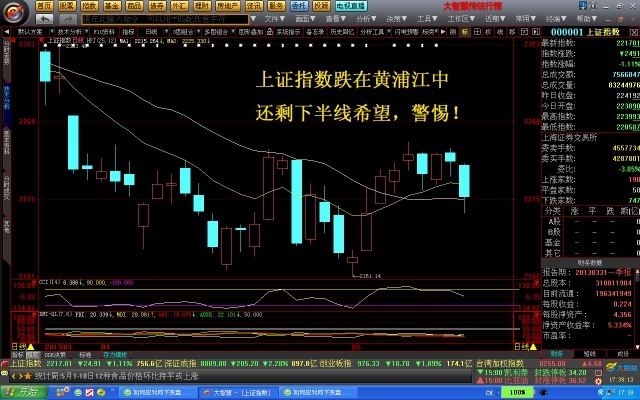Click the F10资料 toolbar item
640x400 pixels.
pos(104,32)
